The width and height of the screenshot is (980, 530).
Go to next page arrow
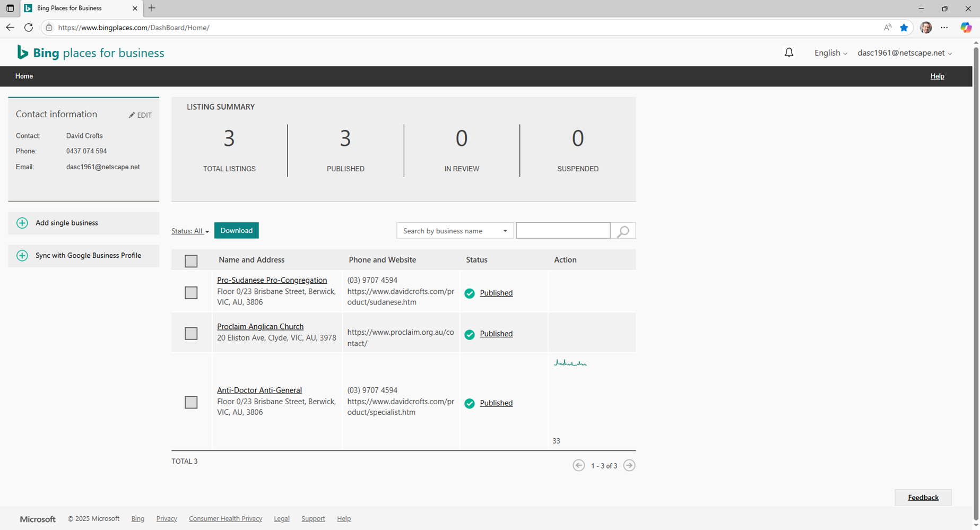coord(629,465)
